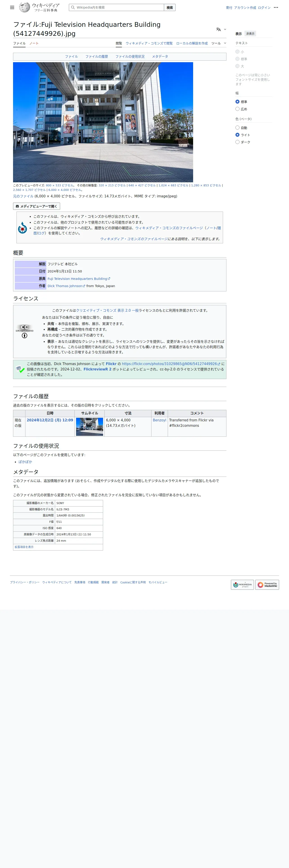The width and height of the screenshot is (289, 868).
Task: Select ライト color mode
Action: click(x=237, y=135)
